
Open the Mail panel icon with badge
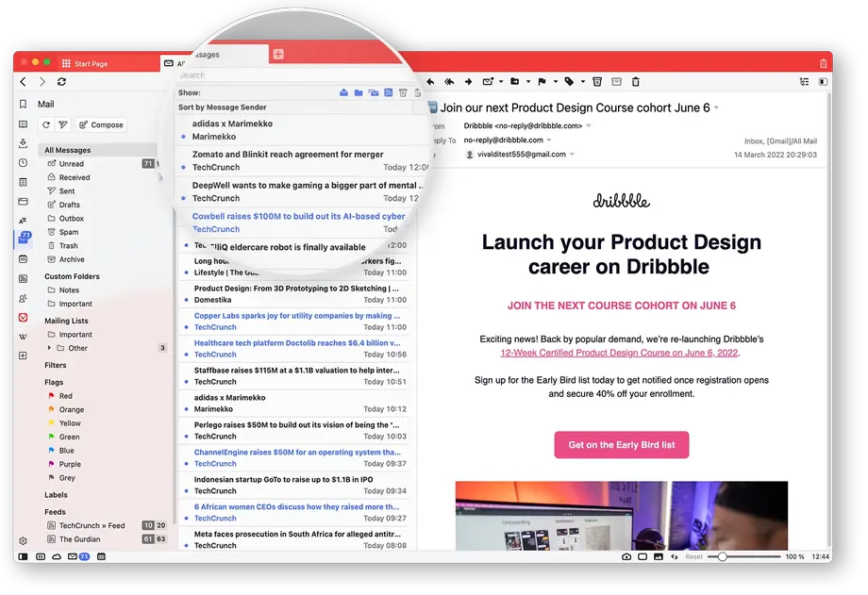[24, 238]
